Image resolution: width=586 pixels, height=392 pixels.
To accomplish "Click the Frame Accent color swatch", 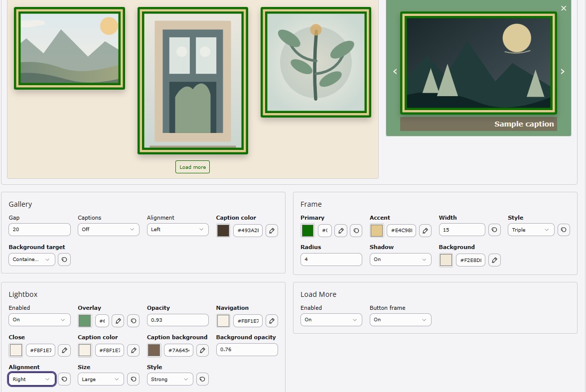I will [x=377, y=231].
